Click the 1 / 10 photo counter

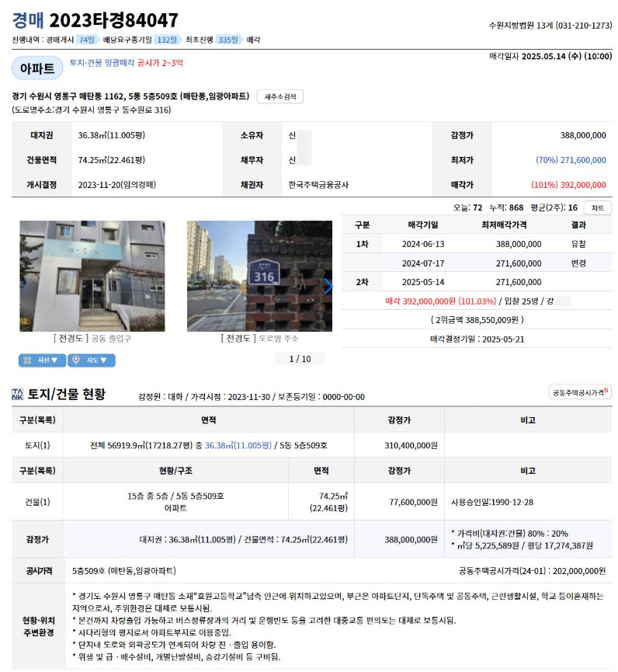point(300,359)
